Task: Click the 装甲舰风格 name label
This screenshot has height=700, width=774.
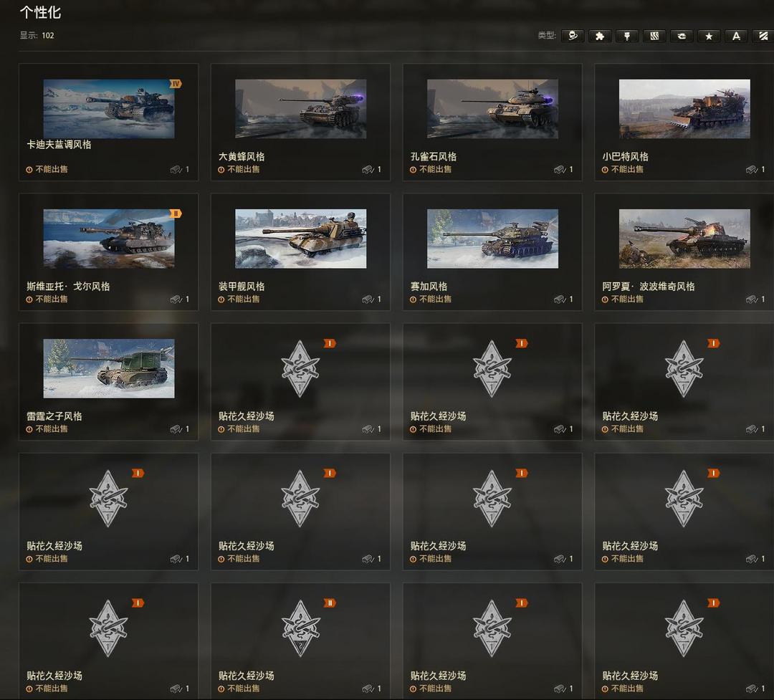Action: [x=242, y=287]
